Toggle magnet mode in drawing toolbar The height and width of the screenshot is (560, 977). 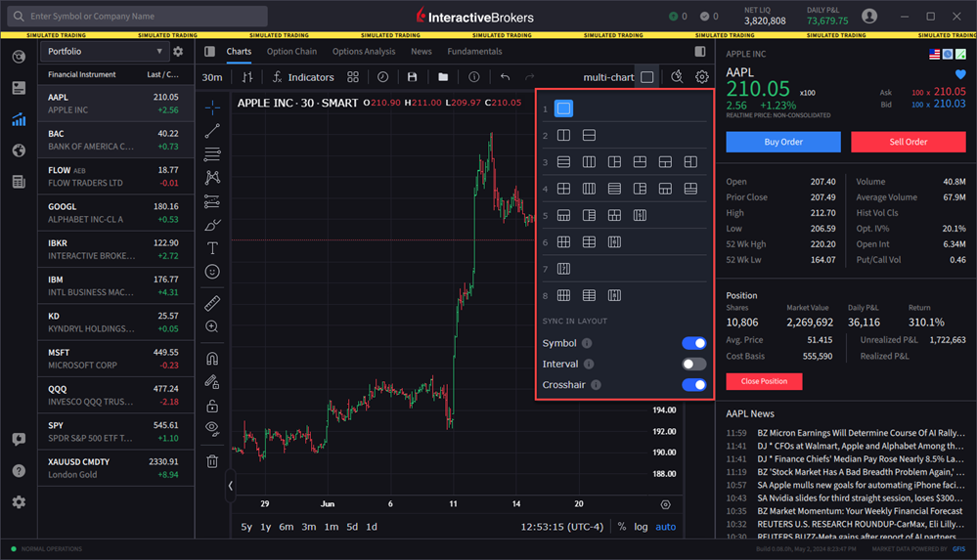click(212, 359)
